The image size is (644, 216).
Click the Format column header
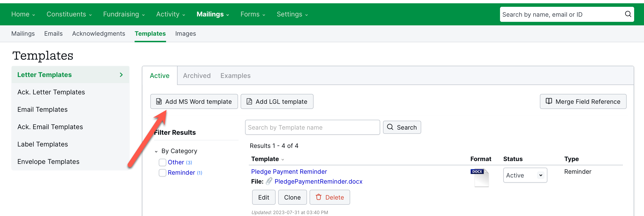[481, 159]
